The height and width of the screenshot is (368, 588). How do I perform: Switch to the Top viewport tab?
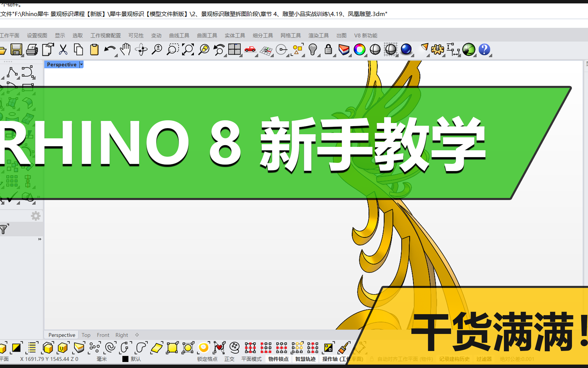click(86, 335)
